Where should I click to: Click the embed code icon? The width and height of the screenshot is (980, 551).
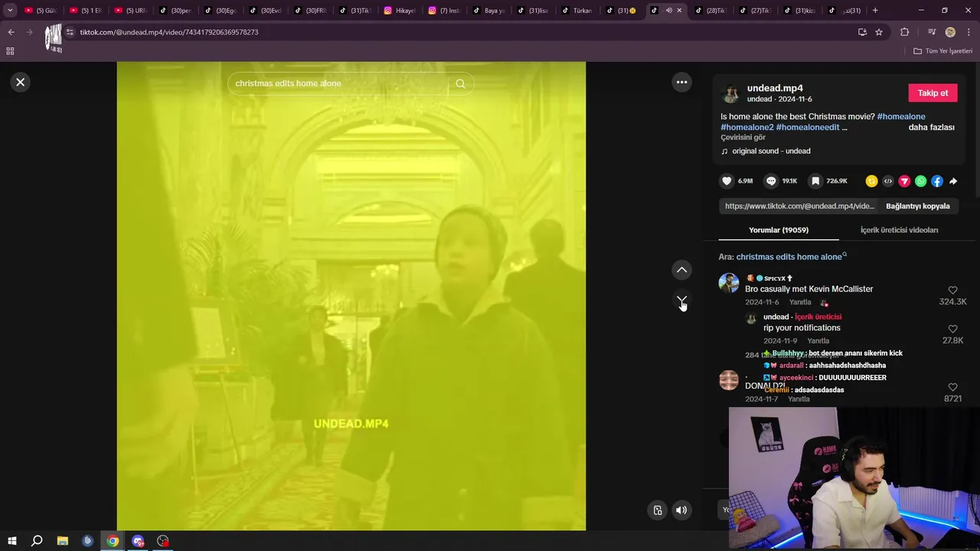coord(888,181)
